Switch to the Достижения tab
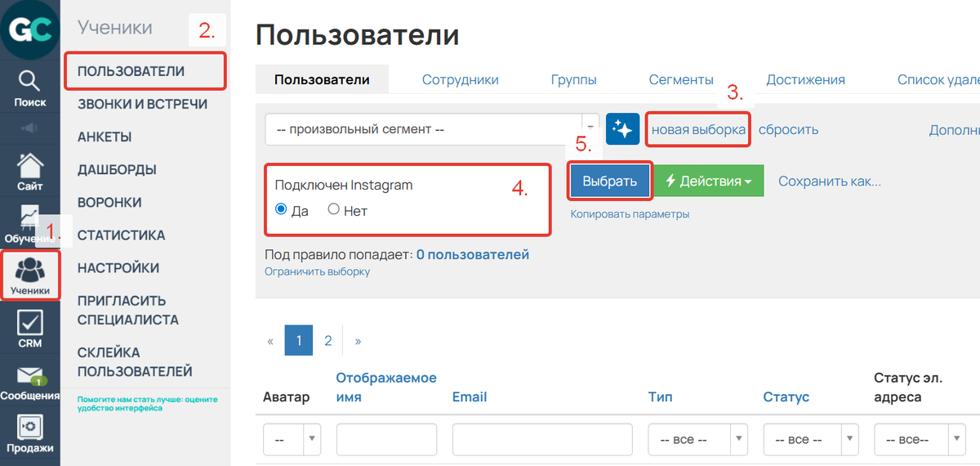Viewport: 980px width, 466px height. (x=805, y=79)
